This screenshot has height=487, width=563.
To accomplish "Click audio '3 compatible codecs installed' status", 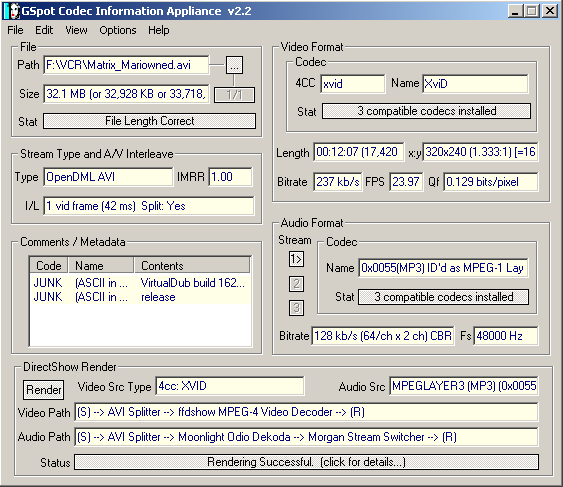I will coord(443,297).
